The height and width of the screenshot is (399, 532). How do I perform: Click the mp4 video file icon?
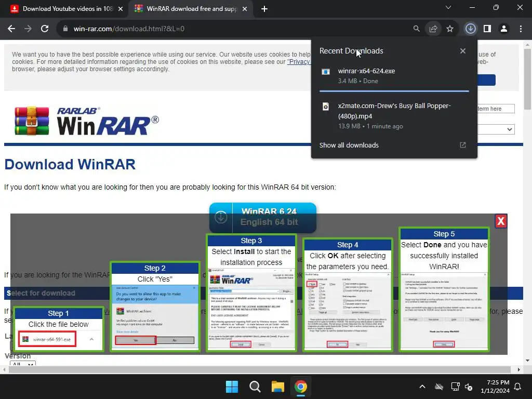[x=325, y=107]
